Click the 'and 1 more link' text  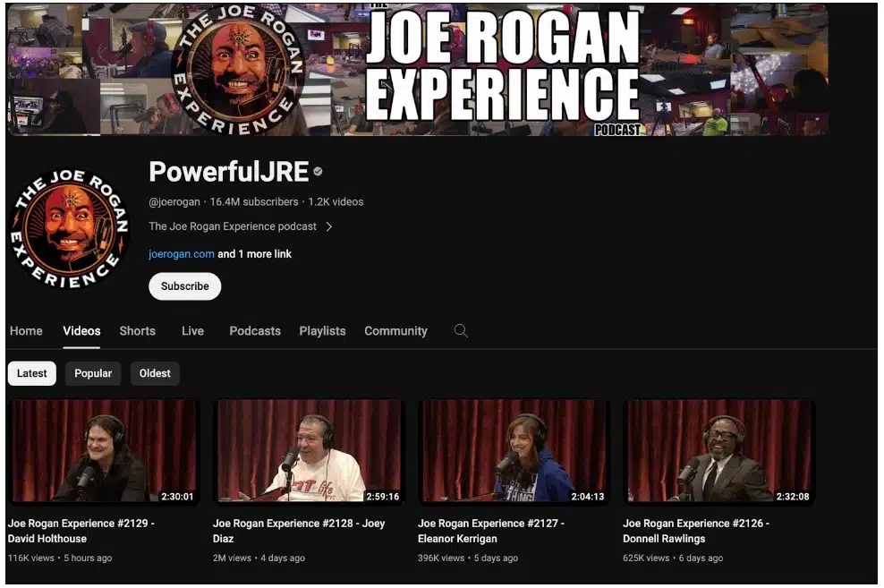[255, 253]
